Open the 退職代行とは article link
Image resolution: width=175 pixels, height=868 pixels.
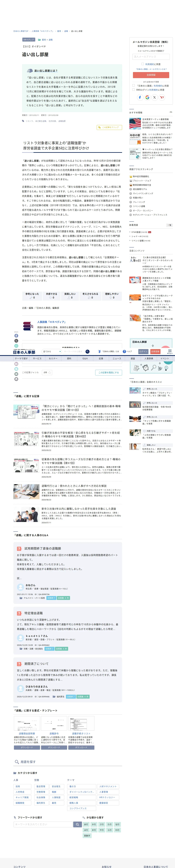coord(74,486)
